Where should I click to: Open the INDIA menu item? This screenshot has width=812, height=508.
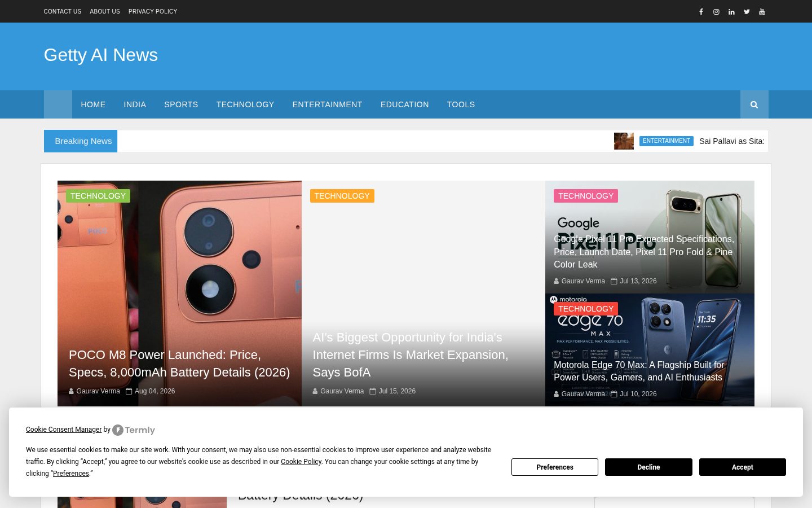[x=135, y=104]
